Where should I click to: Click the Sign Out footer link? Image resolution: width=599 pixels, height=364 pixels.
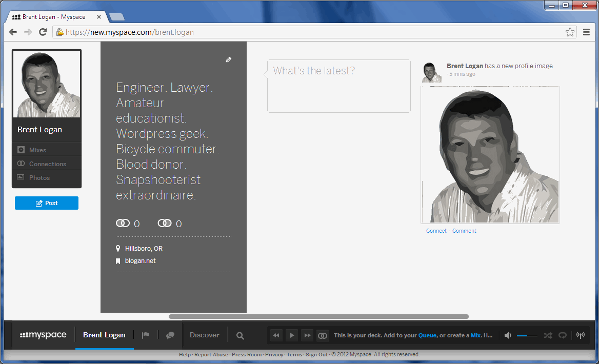pyautogui.click(x=317, y=354)
